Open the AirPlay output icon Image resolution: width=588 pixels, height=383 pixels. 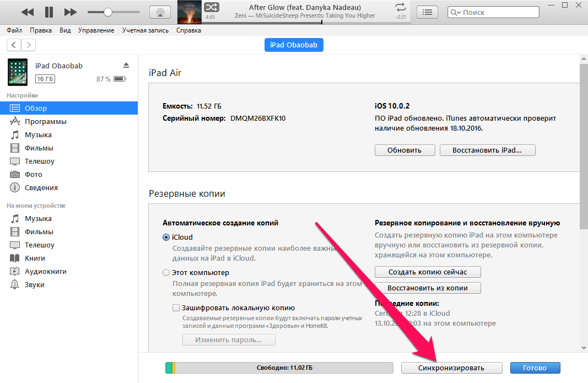pos(160,12)
